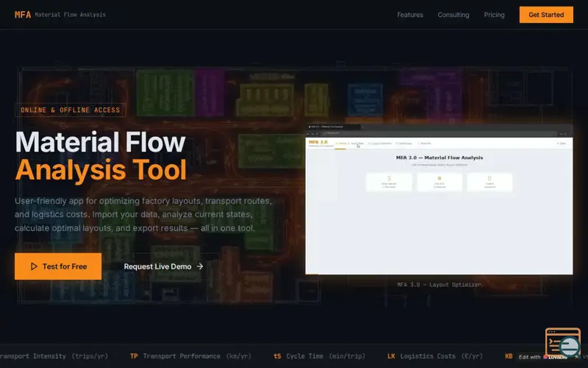Click the Cycle Time (min/trip) ticker item
588x368 pixels.
(319, 356)
